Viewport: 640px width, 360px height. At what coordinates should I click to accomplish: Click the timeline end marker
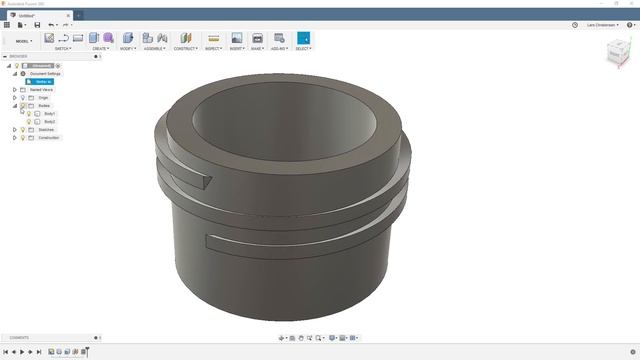pyautogui.click(x=87, y=351)
